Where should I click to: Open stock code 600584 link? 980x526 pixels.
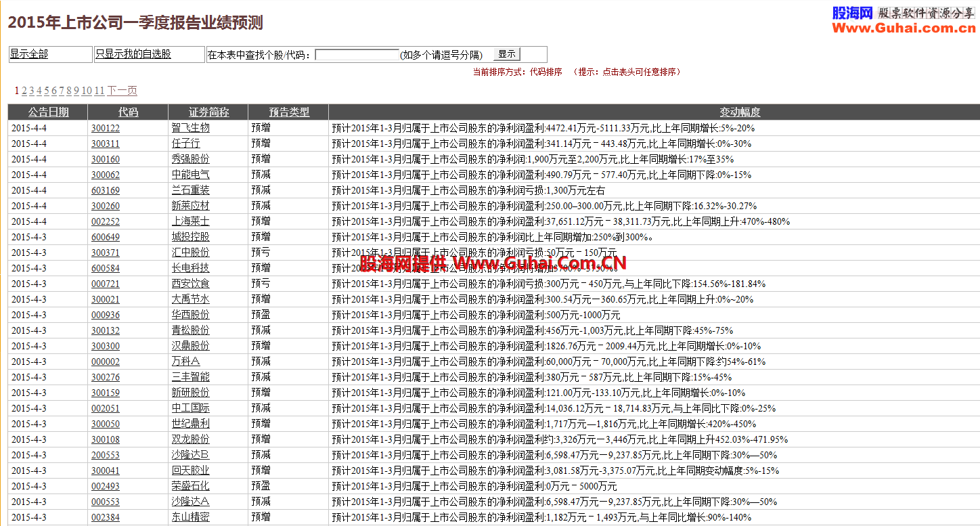[x=106, y=268]
